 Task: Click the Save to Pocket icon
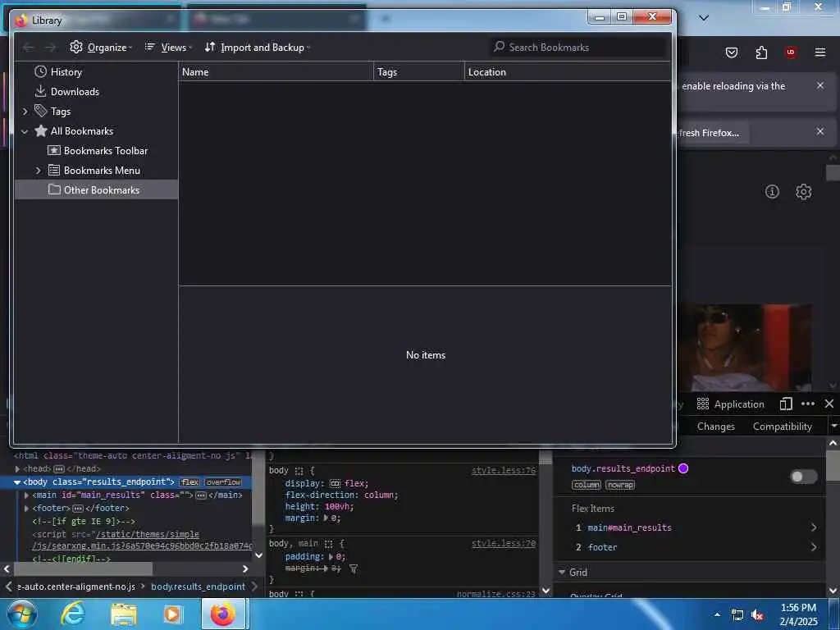click(731, 52)
